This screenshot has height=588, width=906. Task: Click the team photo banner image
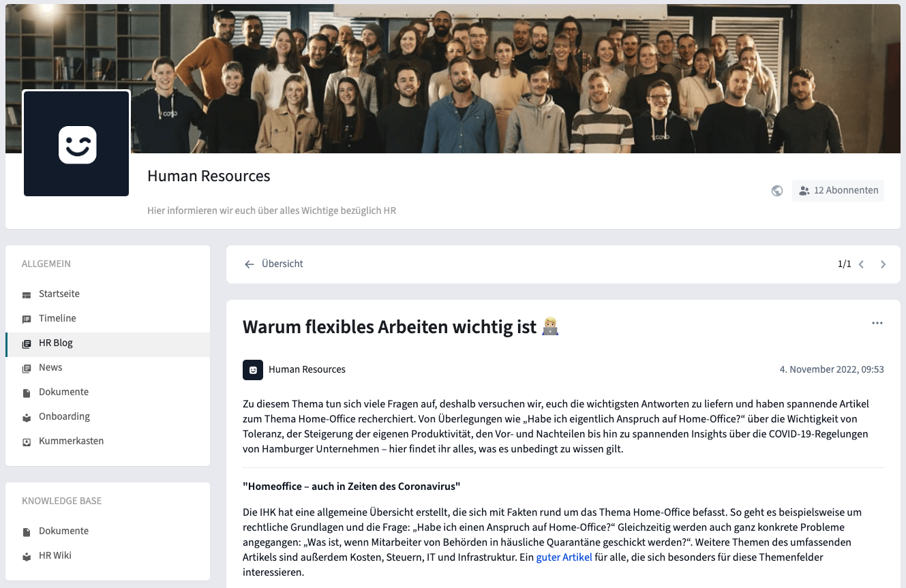(x=453, y=78)
